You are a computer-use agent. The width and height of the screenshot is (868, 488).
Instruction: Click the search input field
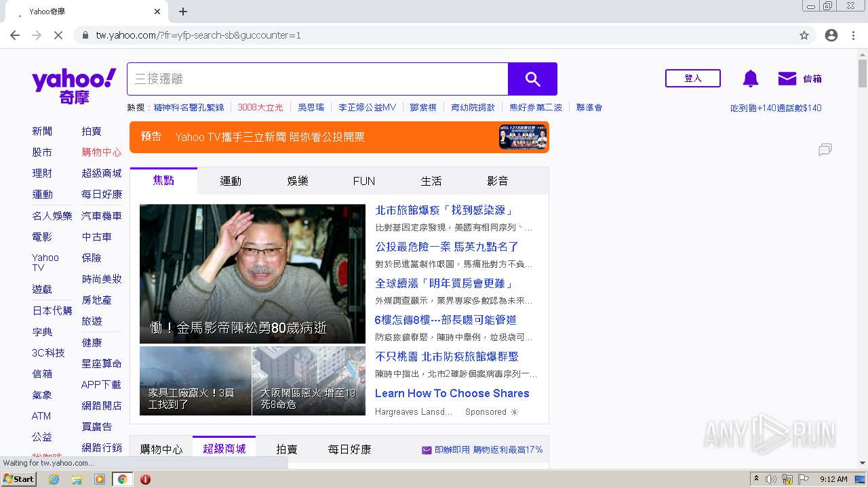tap(317, 79)
